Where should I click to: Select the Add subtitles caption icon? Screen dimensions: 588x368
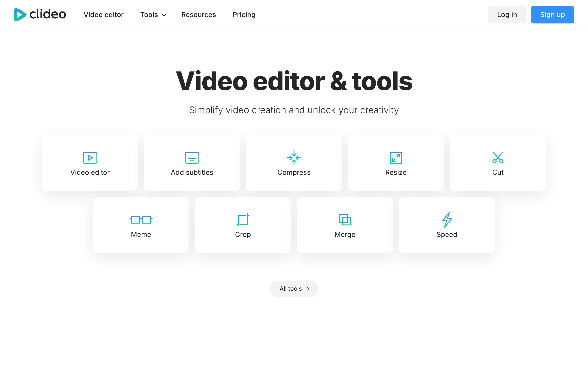192,158
